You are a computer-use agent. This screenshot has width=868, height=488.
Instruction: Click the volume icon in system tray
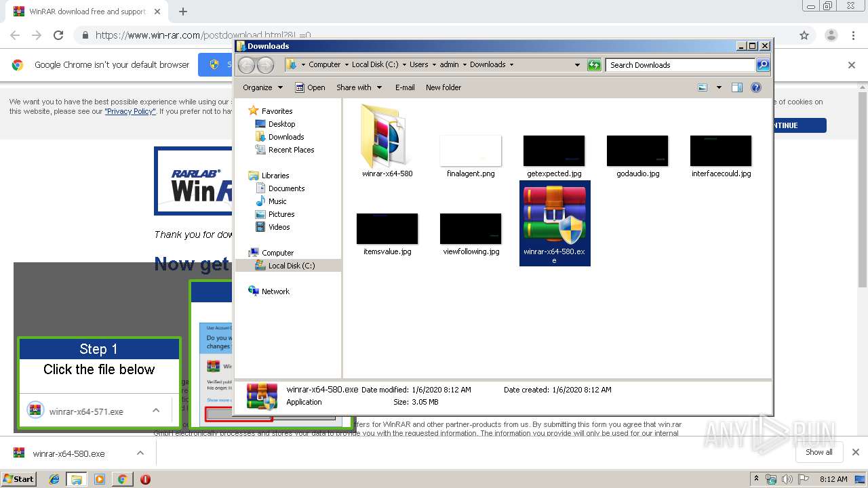[x=787, y=479]
